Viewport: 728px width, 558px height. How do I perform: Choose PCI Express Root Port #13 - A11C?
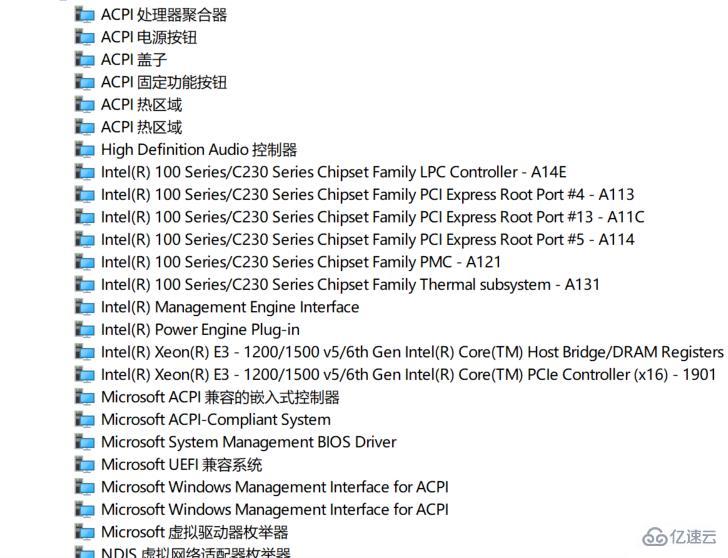tap(372, 217)
